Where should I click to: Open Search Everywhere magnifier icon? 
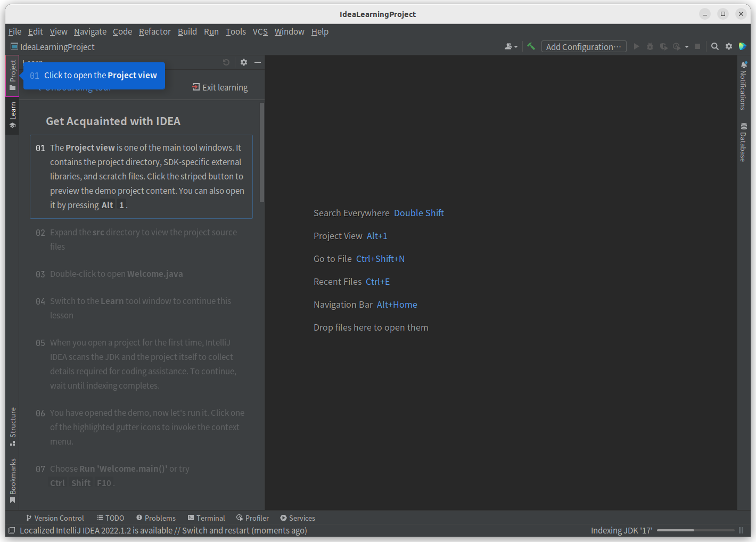tap(715, 46)
